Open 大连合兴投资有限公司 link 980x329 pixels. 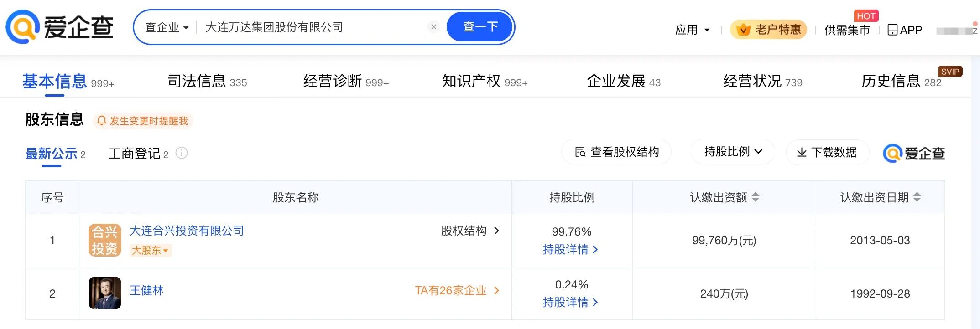[x=187, y=231]
